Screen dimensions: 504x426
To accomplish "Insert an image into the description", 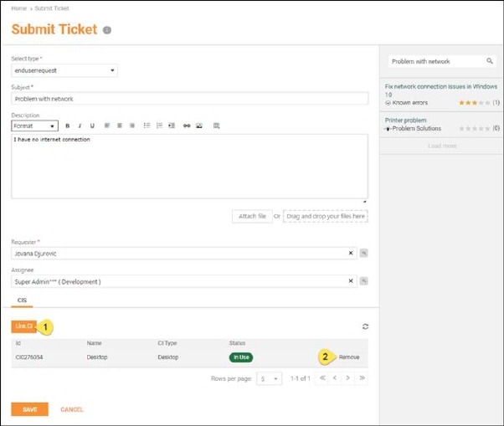I will point(198,126).
